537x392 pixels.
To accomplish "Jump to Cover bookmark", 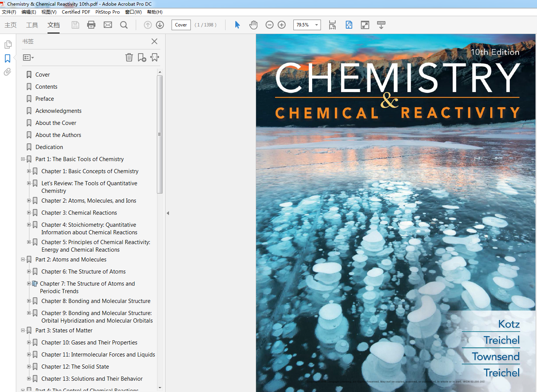I will [x=43, y=75].
